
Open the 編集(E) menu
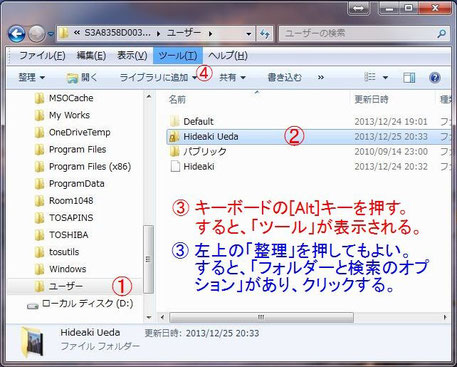91,55
